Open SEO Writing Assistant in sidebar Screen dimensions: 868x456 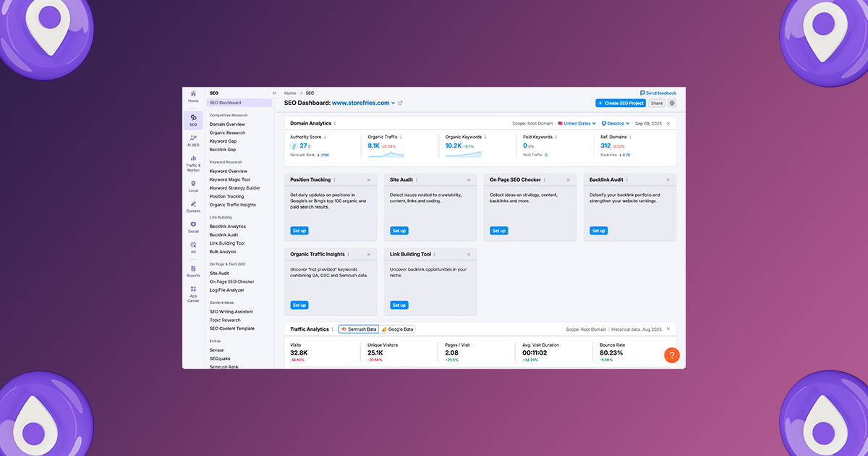point(231,312)
